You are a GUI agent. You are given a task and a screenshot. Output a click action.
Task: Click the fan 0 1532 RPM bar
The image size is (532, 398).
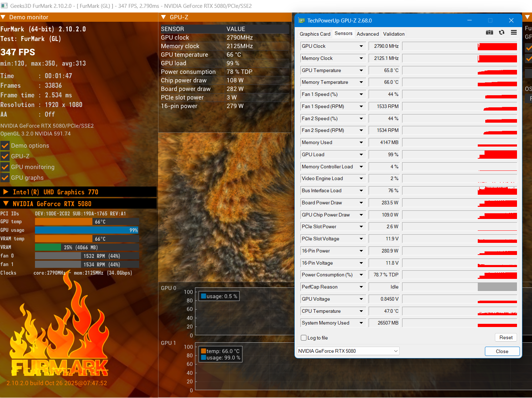point(87,256)
